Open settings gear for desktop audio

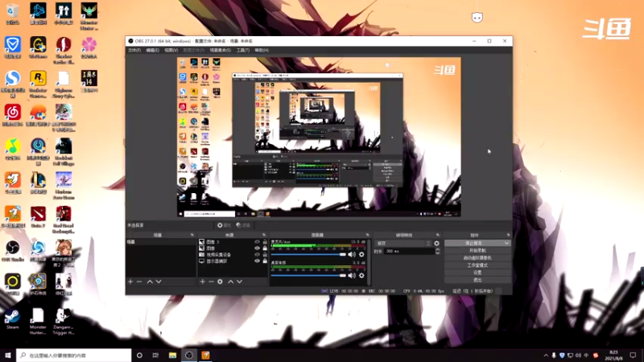[361, 275]
